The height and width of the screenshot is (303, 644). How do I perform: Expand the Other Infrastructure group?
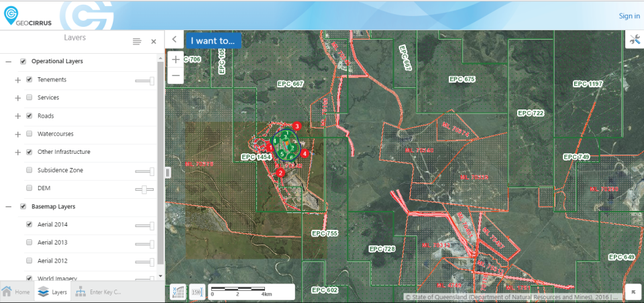coord(17,152)
